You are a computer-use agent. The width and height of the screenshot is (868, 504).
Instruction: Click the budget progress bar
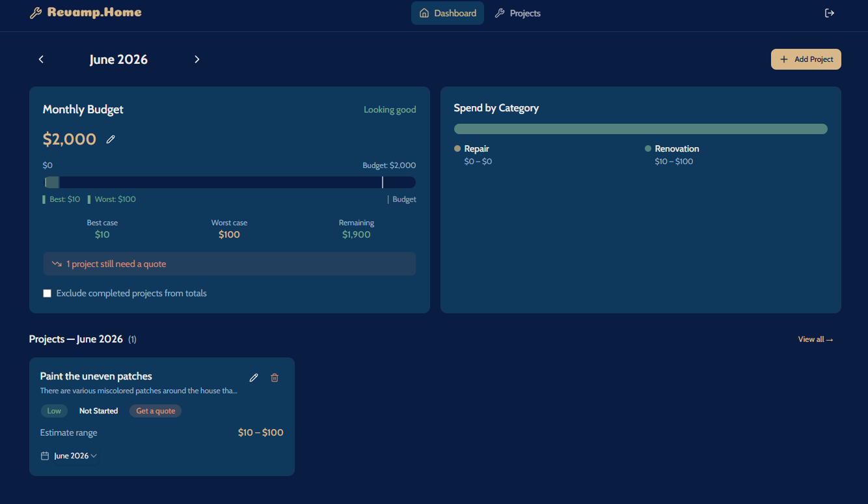[x=230, y=182]
